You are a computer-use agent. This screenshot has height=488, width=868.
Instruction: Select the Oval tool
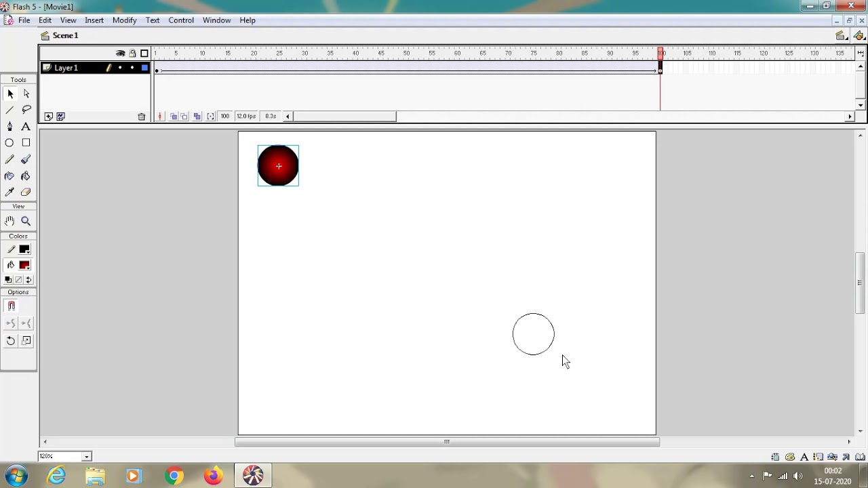(x=10, y=143)
